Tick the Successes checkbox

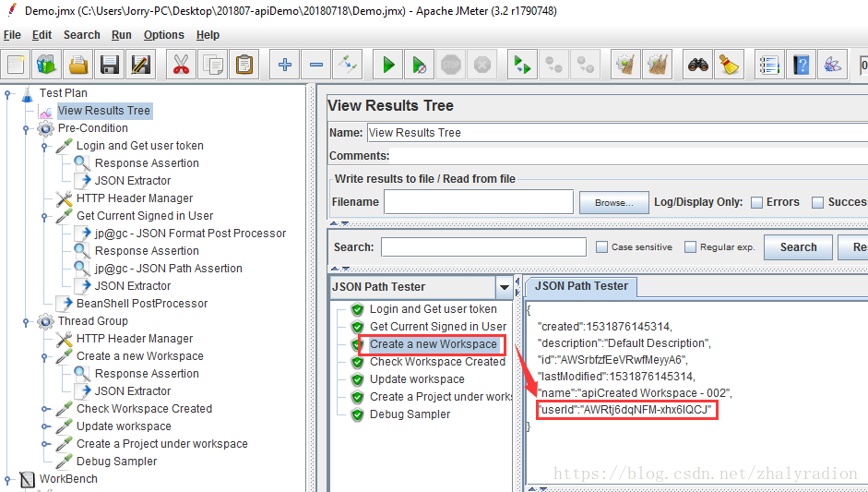tap(817, 203)
